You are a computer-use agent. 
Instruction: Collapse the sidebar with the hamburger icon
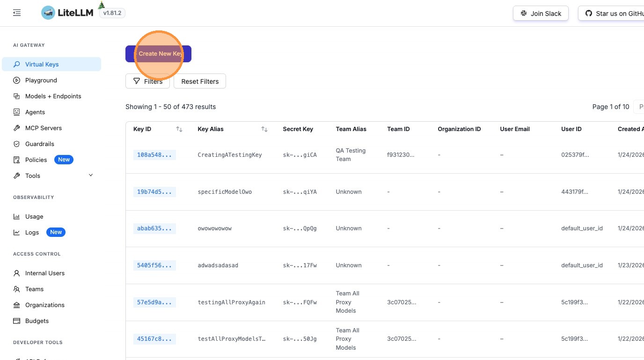[17, 13]
